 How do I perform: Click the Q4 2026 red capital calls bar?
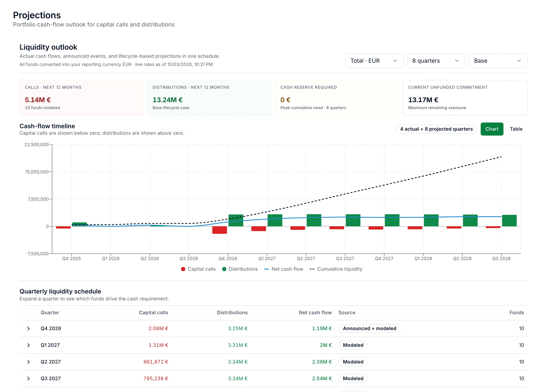click(220, 230)
